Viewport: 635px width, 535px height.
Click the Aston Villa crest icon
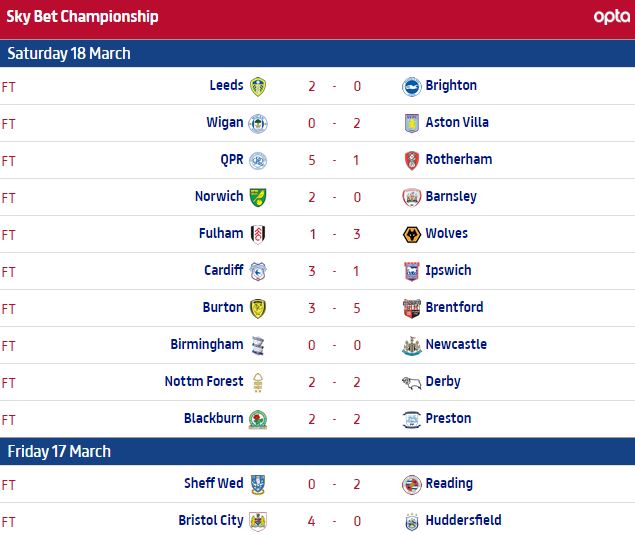(410, 123)
